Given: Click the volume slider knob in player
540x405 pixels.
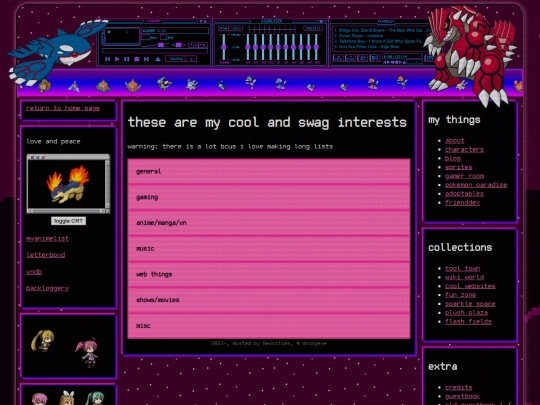Looking at the screenshot, I should [161, 45].
